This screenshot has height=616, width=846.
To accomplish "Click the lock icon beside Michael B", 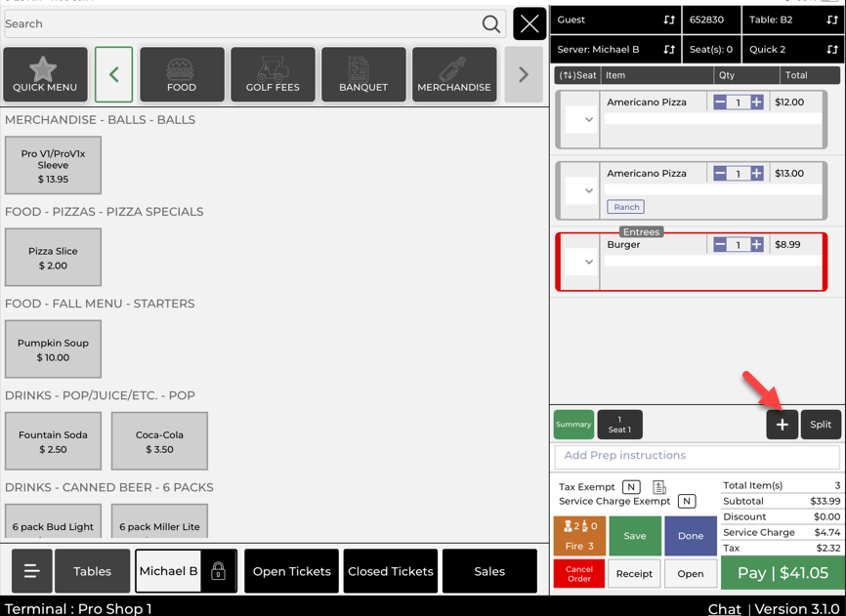I will pyautogui.click(x=218, y=572).
